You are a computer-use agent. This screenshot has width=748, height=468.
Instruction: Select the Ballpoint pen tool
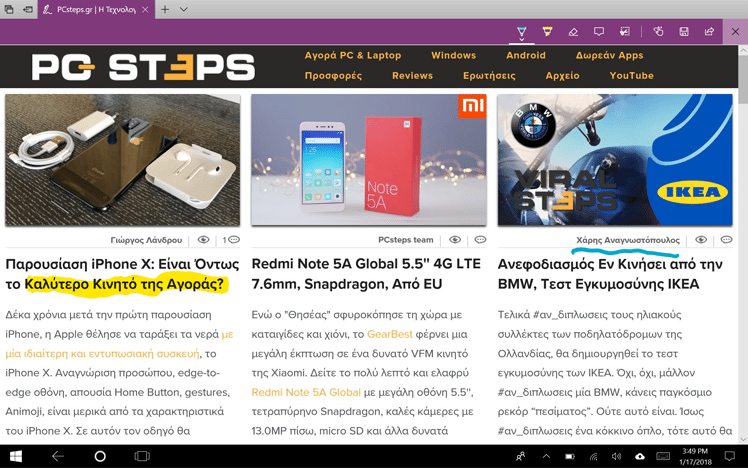coord(521,31)
